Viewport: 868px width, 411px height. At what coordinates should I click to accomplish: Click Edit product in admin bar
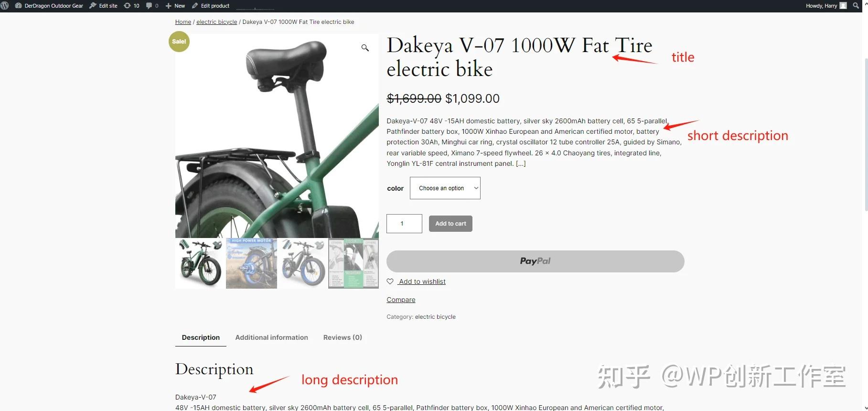211,6
